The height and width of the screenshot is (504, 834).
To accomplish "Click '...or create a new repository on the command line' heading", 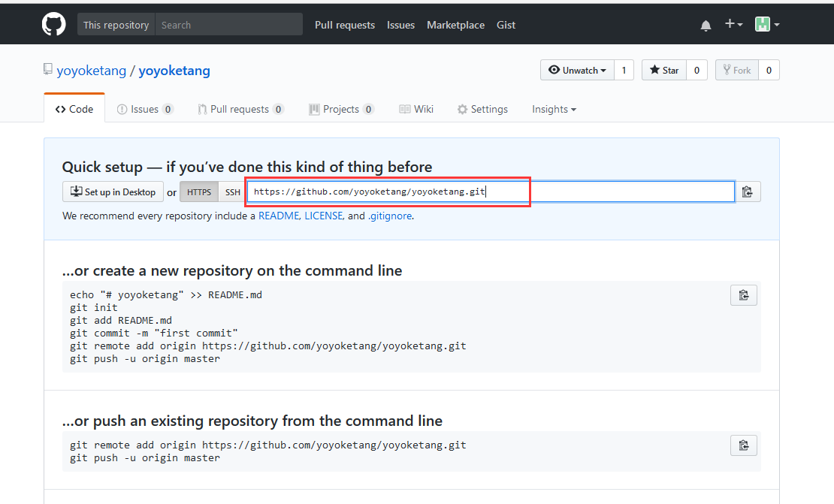I will tap(232, 270).
